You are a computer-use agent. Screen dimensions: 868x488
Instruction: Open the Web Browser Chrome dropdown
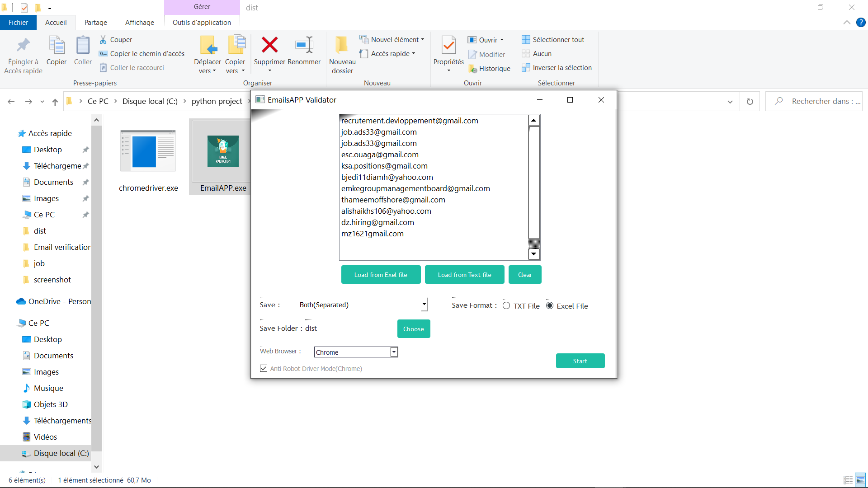[394, 352]
